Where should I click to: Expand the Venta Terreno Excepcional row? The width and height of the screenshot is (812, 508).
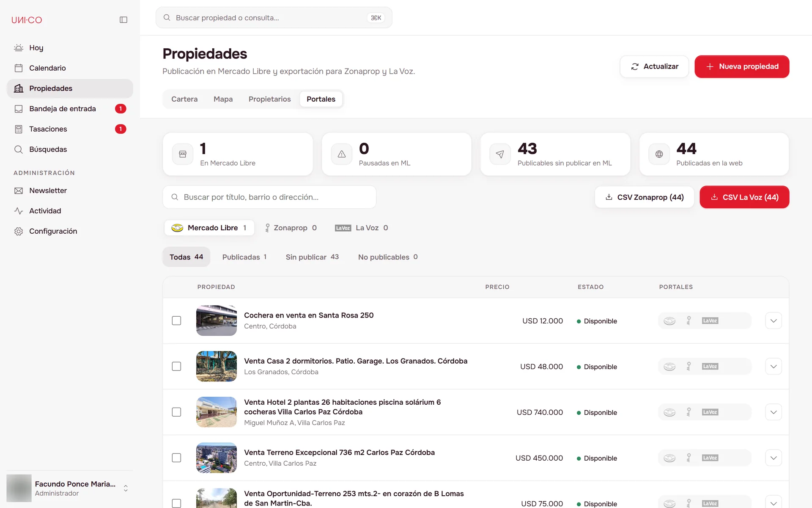pos(774,458)
